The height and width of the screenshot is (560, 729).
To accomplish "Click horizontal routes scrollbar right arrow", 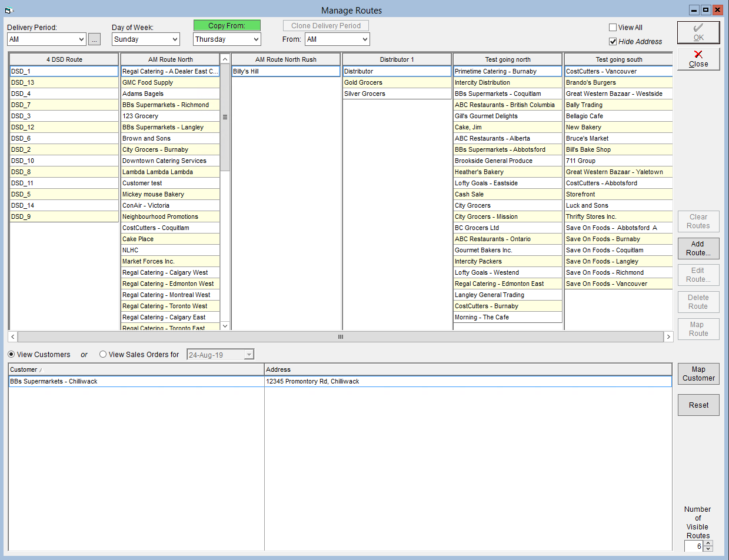I will pyautogui.click(x=668, y=337).
